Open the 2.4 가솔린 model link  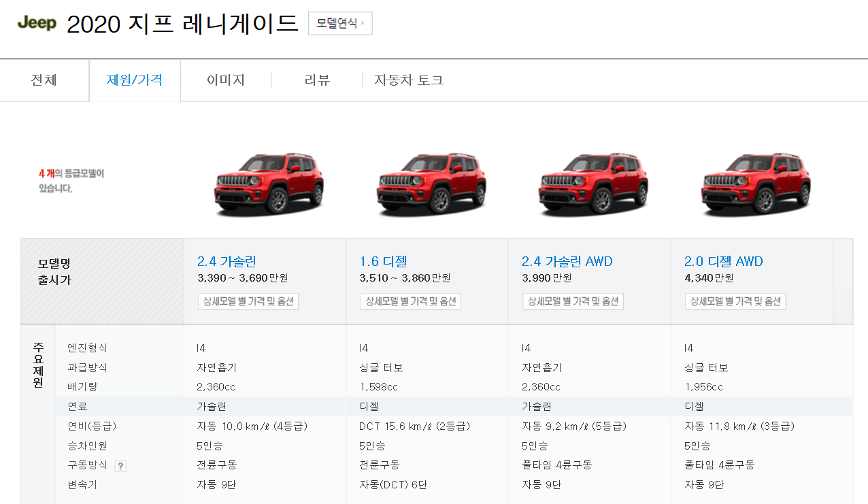(x=227, y=262)
